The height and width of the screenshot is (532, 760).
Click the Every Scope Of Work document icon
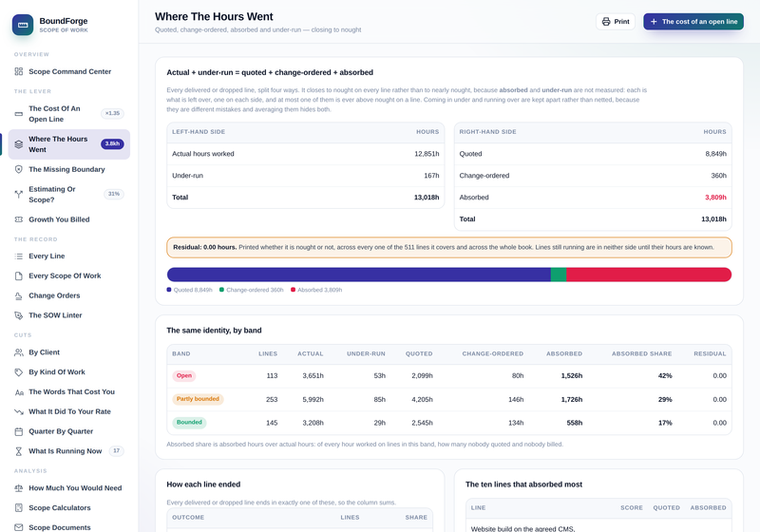tap(18, 275)
